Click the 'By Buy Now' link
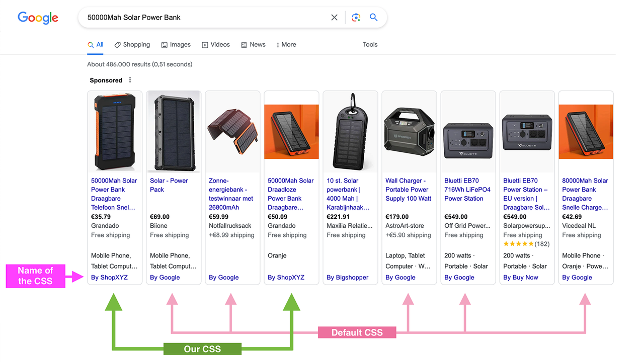644x362 pixels. click(521, 278)
